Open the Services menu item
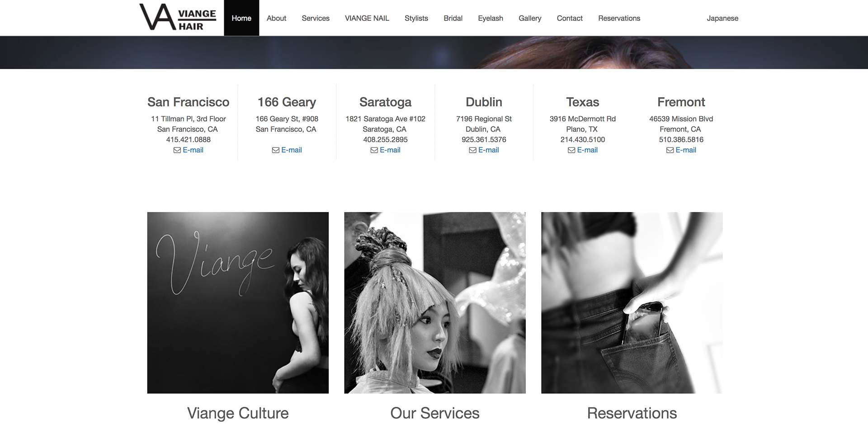 316,18
